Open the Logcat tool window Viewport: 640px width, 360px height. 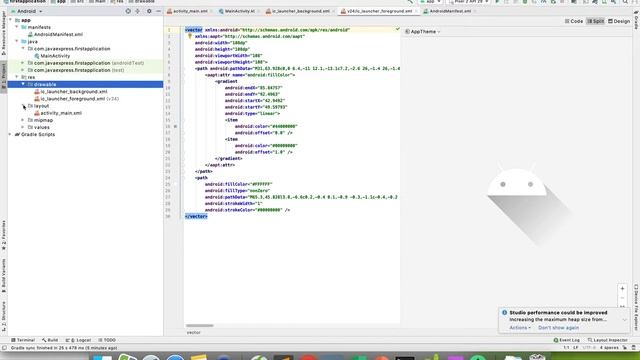pyautogui.click(x=78, y=340)
